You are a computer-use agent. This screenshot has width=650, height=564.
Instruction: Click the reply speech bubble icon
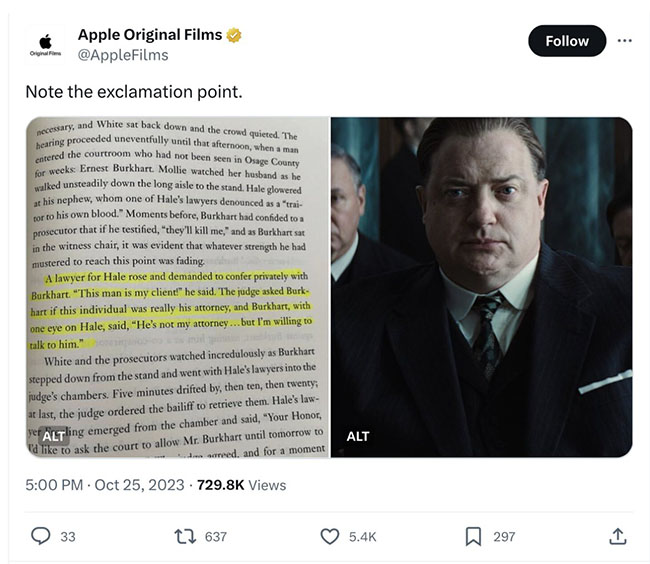click(x=41, y=537)
